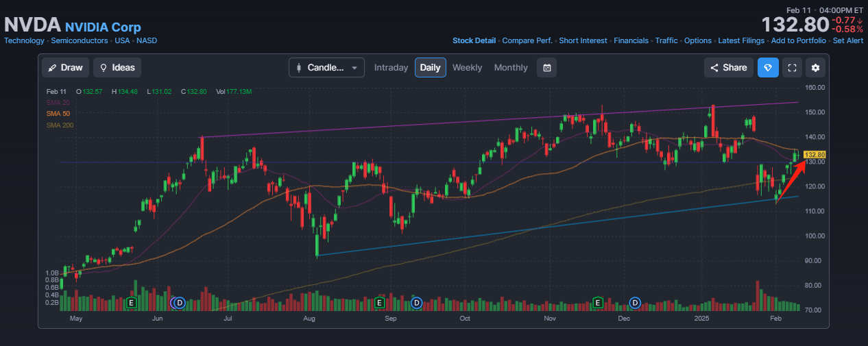The image size is (868, 346).
Task: Click the 2025 label on date axis
Action: [x=701, y=319]
